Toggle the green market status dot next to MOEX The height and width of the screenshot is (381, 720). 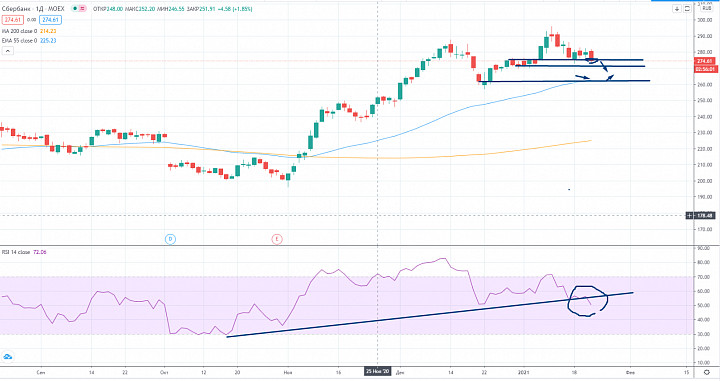pos(74,9)
